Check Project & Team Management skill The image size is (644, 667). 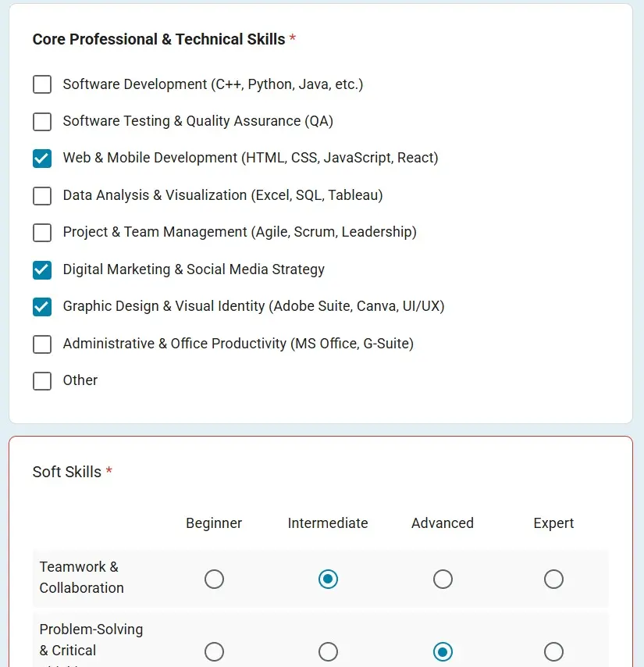point(42,233)
